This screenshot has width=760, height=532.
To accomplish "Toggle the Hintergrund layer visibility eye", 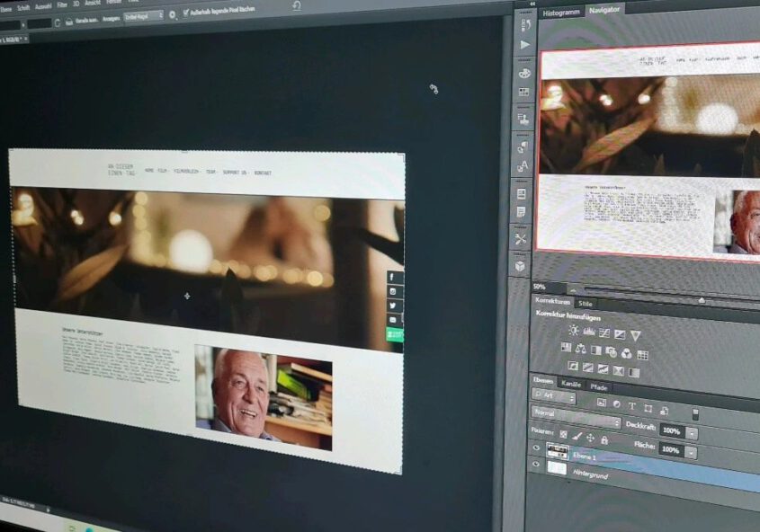I will [x=536, y=465].
